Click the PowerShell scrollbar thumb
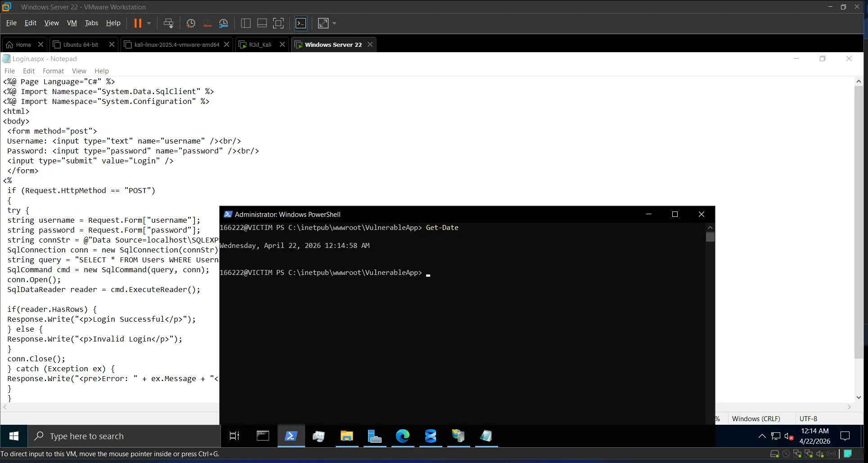 tap(710, 237)
